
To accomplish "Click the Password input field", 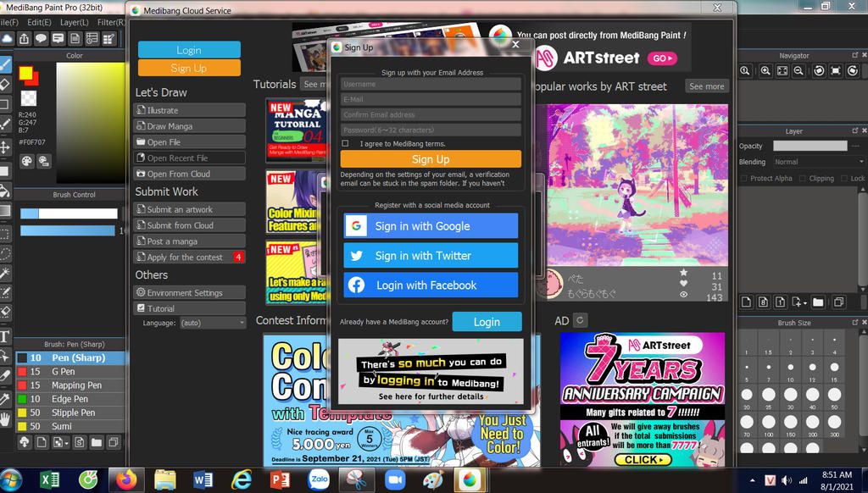I will [x=431, y=130].
